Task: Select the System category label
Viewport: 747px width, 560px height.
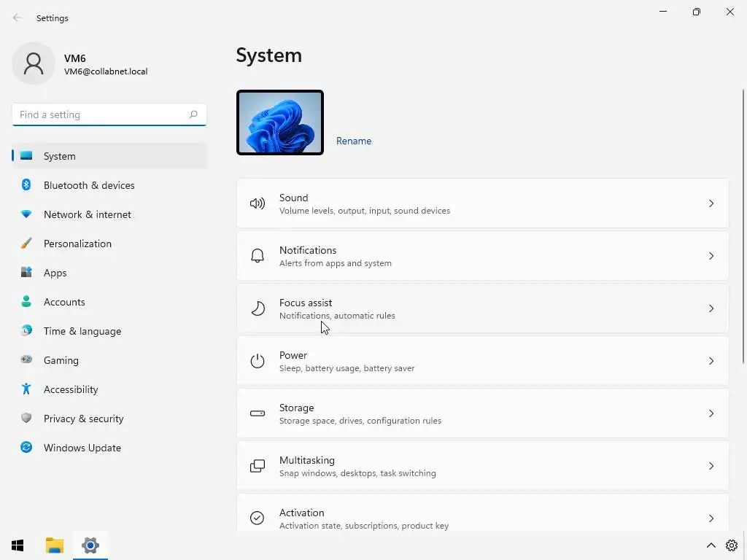Action: [60, 156]
